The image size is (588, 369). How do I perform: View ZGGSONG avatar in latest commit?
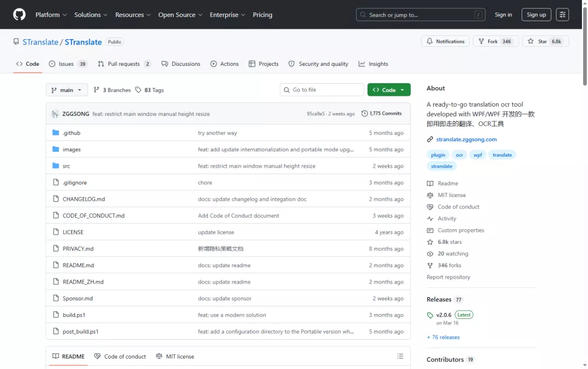55,114
